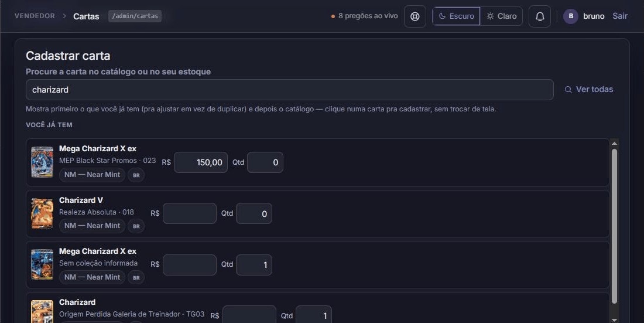The width and height of the screenshot is (644, 323).
Task: Click BR badge on Sem coleção informada card
Action: tap(136, 277)
